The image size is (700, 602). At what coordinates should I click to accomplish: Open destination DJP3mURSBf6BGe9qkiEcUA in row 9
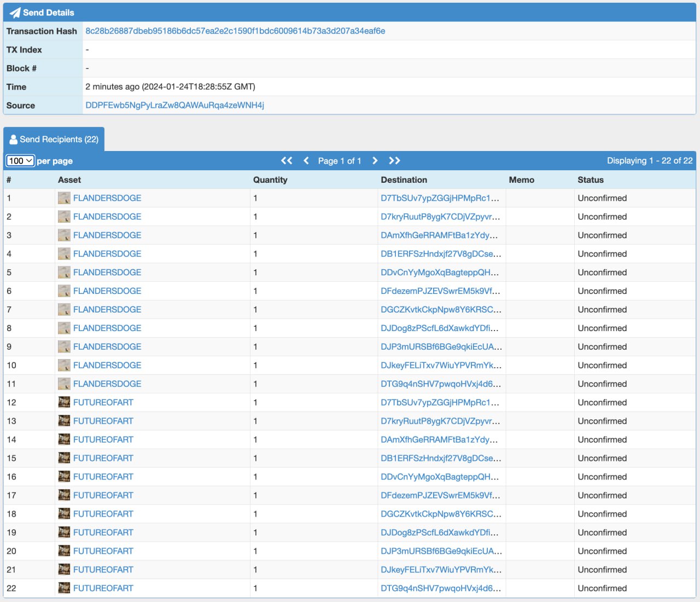pos(441,347)
